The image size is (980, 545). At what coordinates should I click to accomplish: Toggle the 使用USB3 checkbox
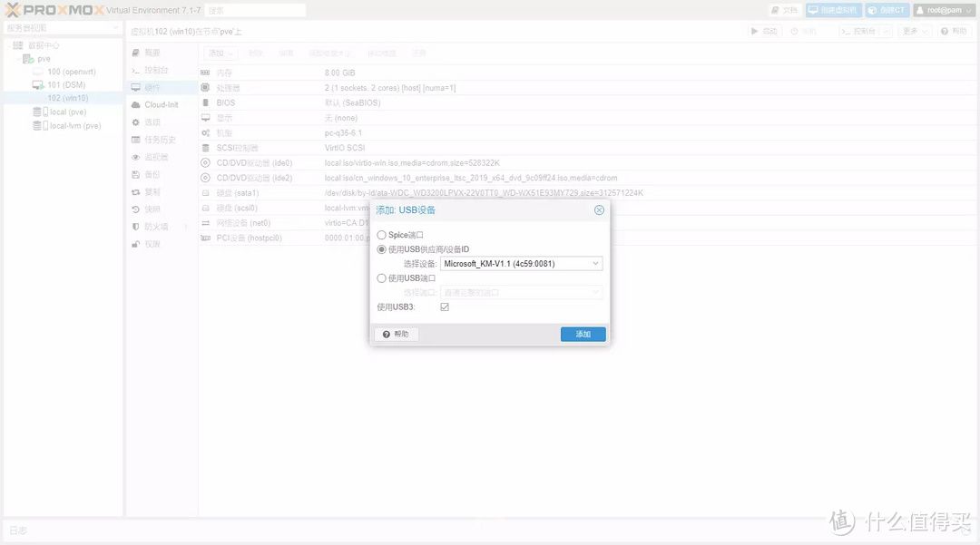pyautogui.click(x=445, y=307)
